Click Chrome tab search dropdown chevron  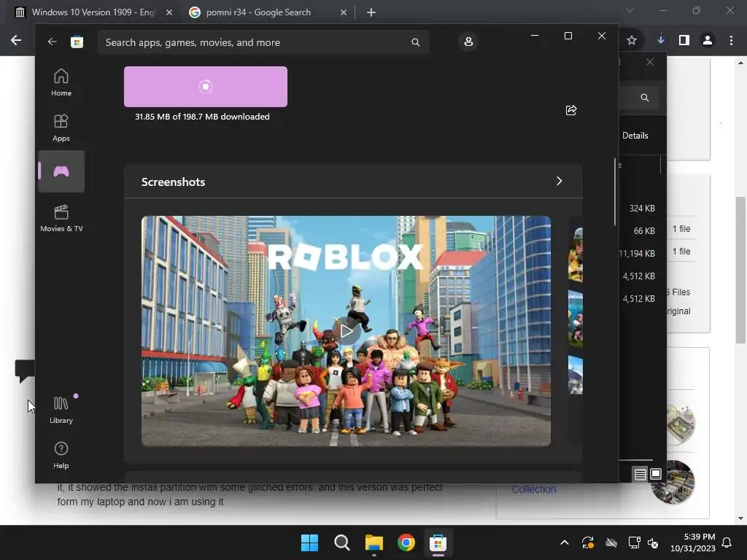click(630, 10)
